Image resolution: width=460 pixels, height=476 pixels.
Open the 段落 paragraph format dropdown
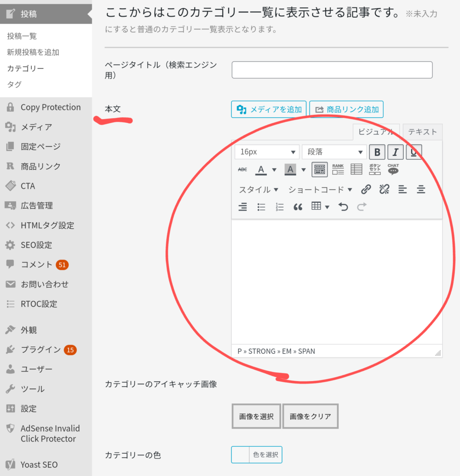(335, 152)
